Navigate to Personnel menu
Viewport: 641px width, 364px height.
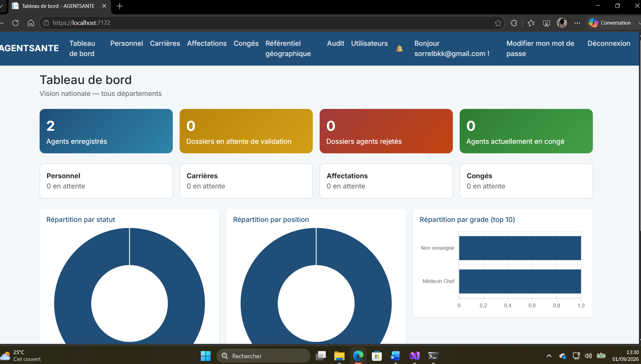click(x=127, y=43)
